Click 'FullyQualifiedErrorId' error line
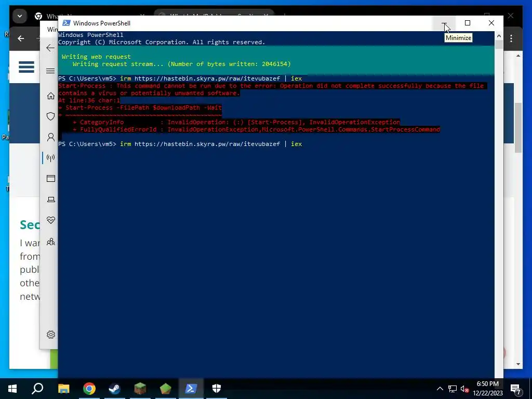 256,129
